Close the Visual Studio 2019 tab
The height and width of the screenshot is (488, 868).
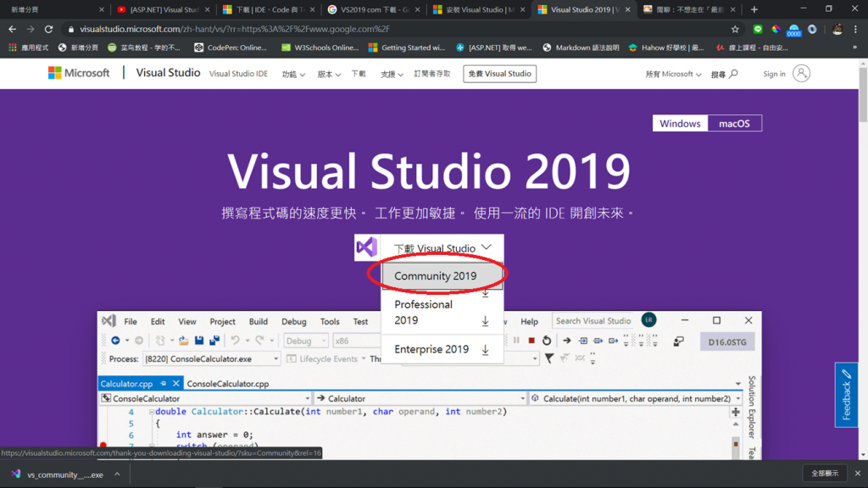pos(627,9)
